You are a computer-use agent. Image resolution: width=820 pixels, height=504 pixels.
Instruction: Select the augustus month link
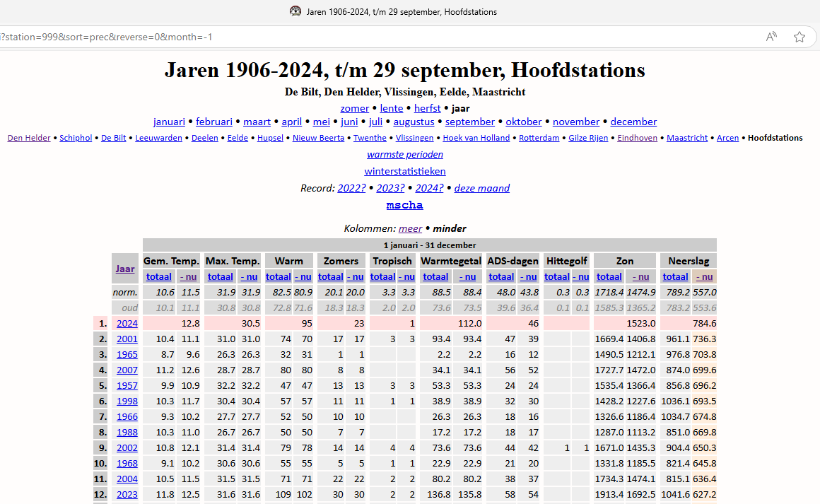coord(414,122)
